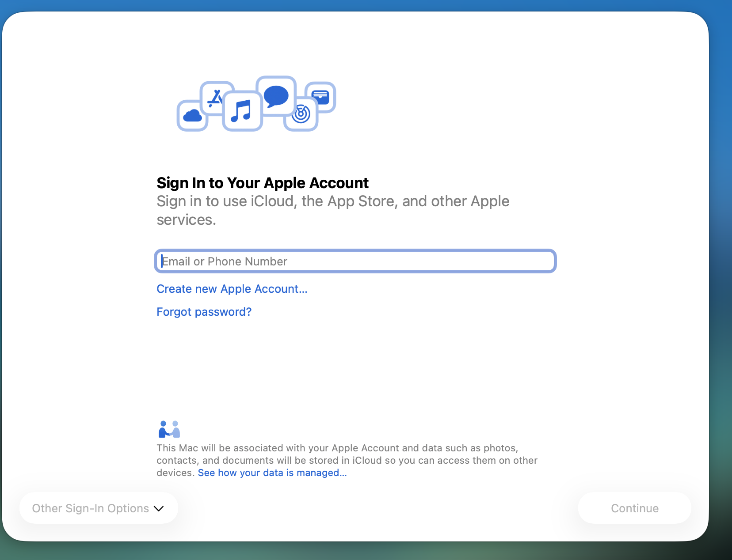The image size is (732, 560).
Task: Click the Sign In to Your Apple Account heading
Action: (x=263, y=183)
